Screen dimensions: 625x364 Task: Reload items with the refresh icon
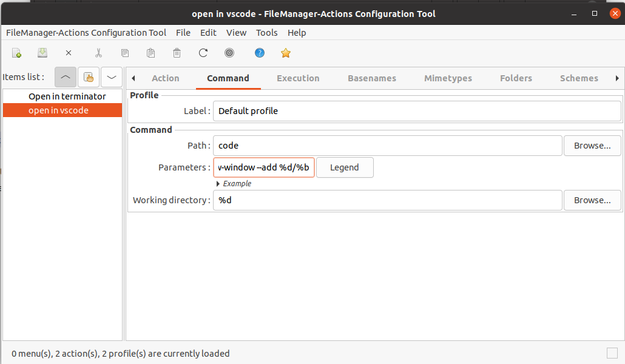203,53
